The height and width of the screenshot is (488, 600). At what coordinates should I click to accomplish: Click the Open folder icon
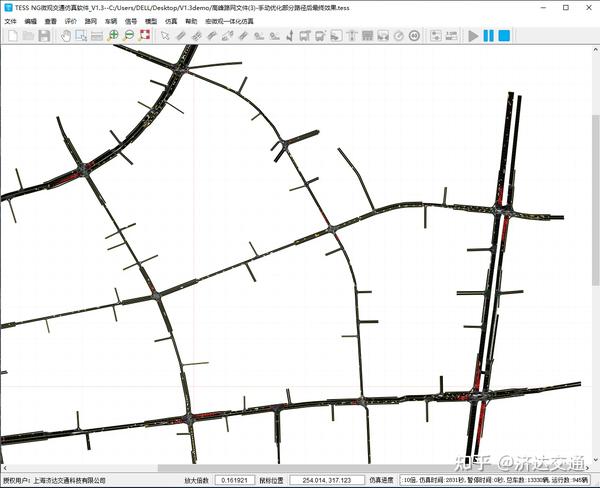27,36
